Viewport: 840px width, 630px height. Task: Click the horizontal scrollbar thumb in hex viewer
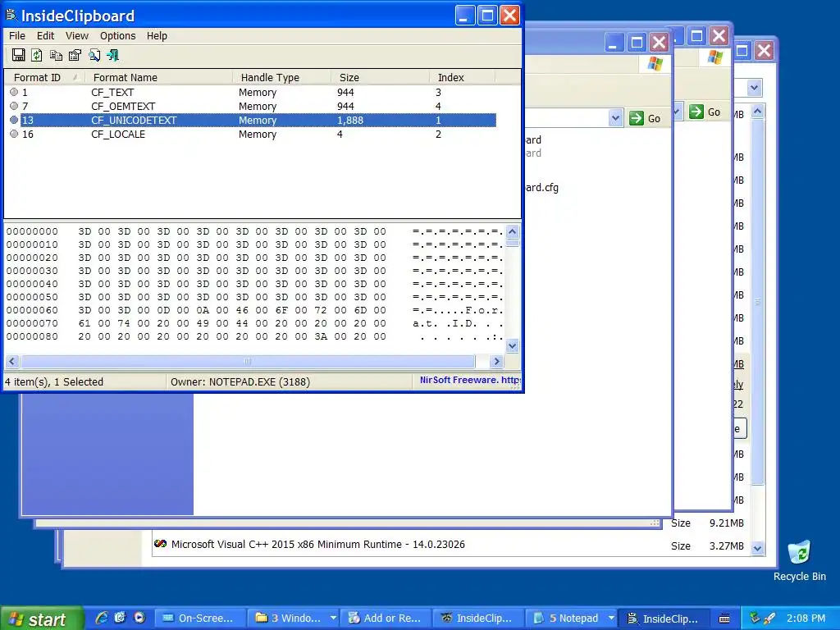coord(248,361)
